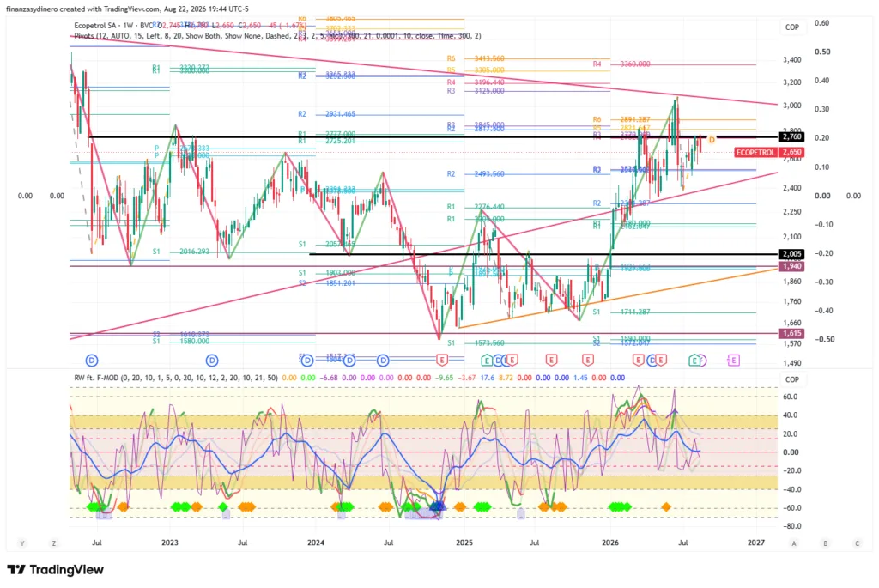Image resolution: width=879 pixels, height=588 pixels.
Task: Click the -80.0 tick on the indicator axis
Action: (x=792, y=526)
